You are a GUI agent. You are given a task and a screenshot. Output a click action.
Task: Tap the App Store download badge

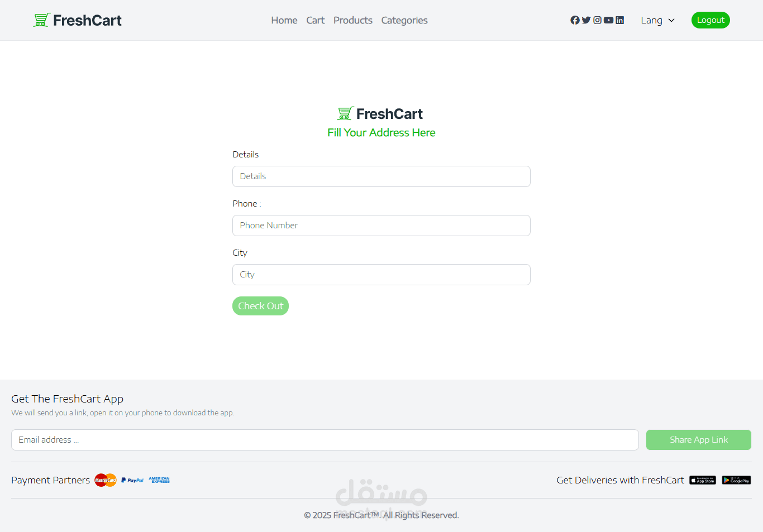pyautogui.click(x=703, y=480)
